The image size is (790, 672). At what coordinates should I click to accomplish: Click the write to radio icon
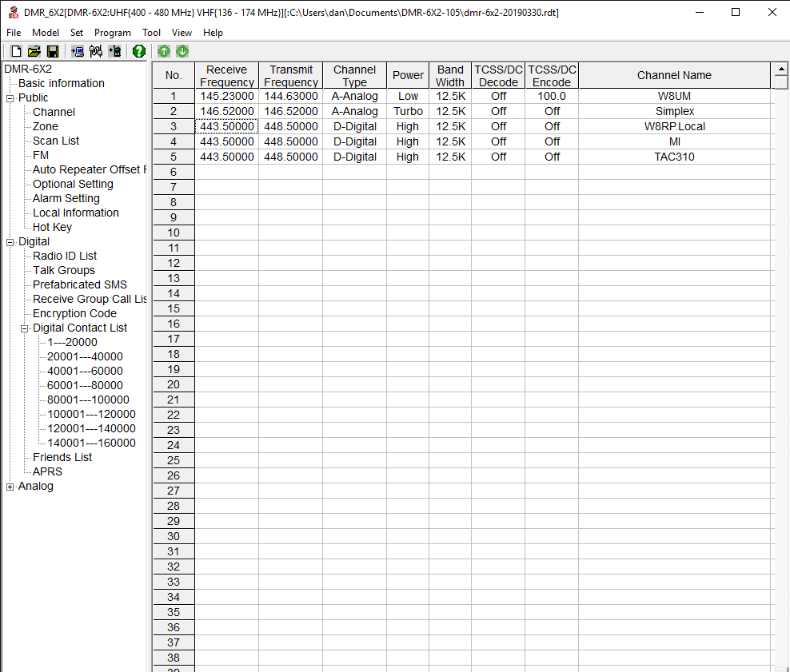click(x=115, y=51)
